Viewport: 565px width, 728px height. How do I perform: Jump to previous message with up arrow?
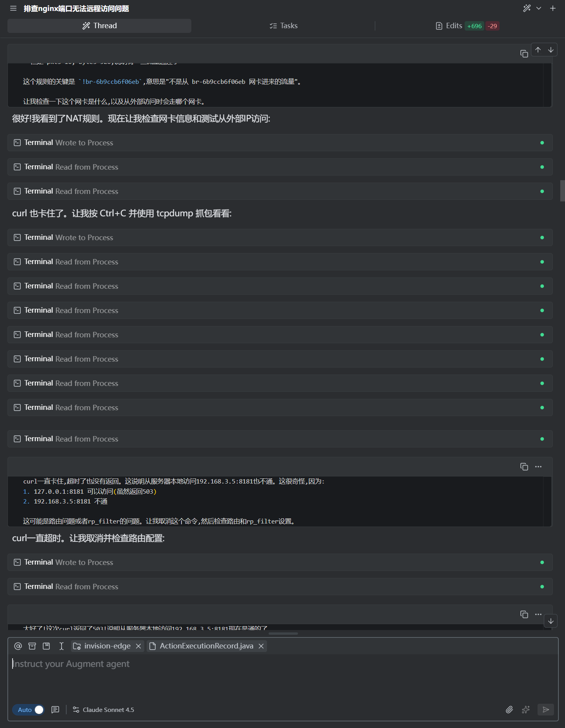click(x=538, y=50)
